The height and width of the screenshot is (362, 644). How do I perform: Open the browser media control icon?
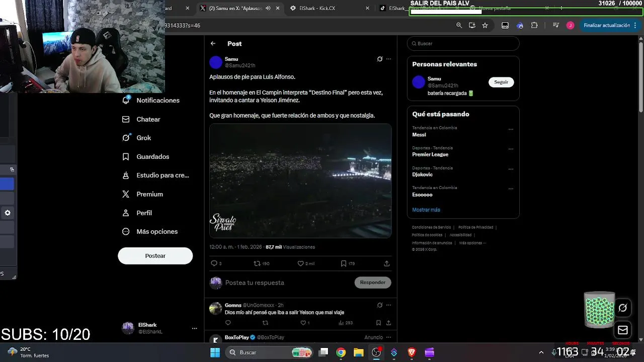click(555, 25)
